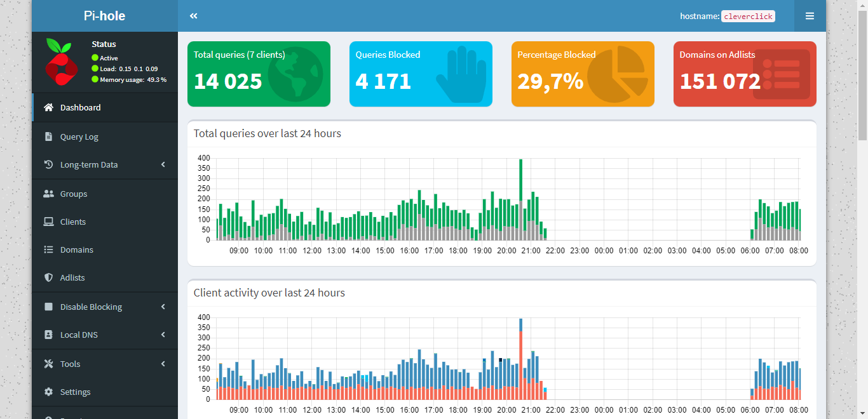Click the Pi-hole raspberry logo
The height and width of the screenshot is (419, 868).
click(61, 62)
